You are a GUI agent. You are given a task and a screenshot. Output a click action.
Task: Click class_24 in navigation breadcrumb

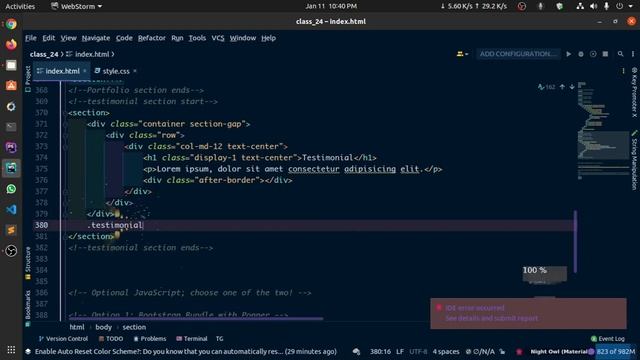click(44, 54)
